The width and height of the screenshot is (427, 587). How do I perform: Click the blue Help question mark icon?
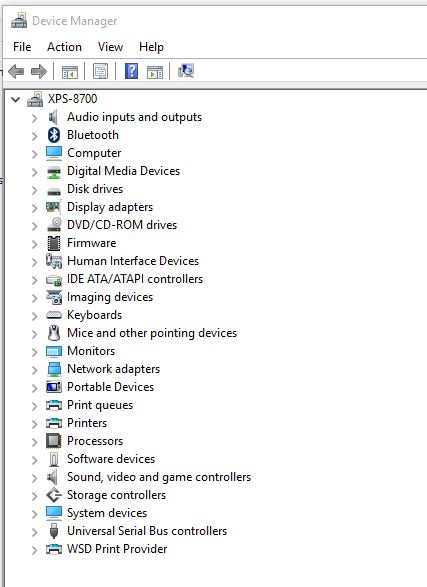131,71
